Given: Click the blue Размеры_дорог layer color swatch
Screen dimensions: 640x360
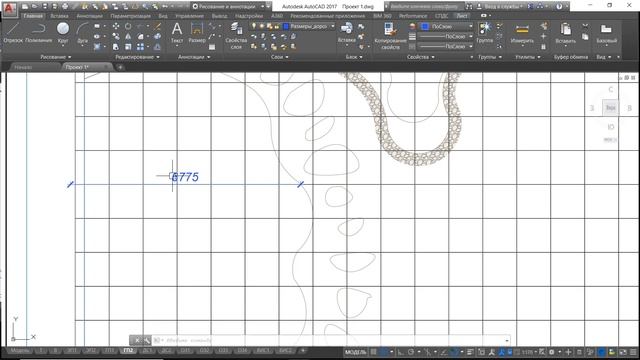Looking at the screenshot, I should point(286,26).
